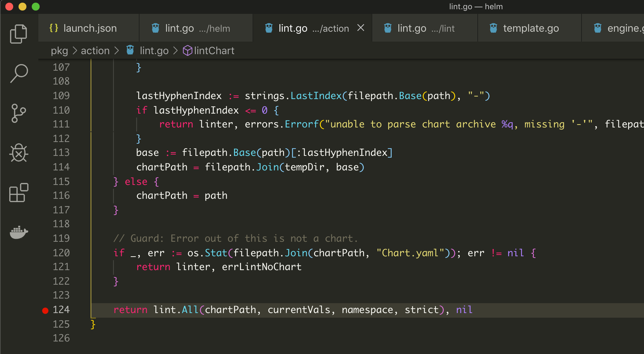Click the macOS yellow minimize button
This screenshot has height=354, width=644.
(22, 7)
